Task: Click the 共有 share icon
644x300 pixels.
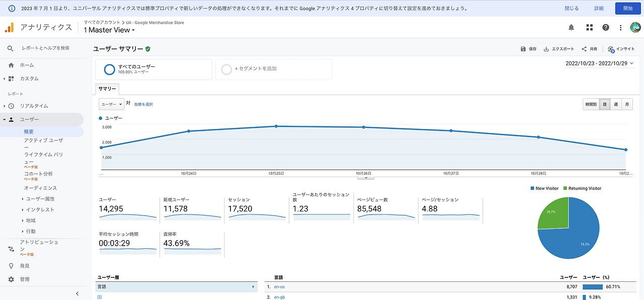Action: coord(584,49)
